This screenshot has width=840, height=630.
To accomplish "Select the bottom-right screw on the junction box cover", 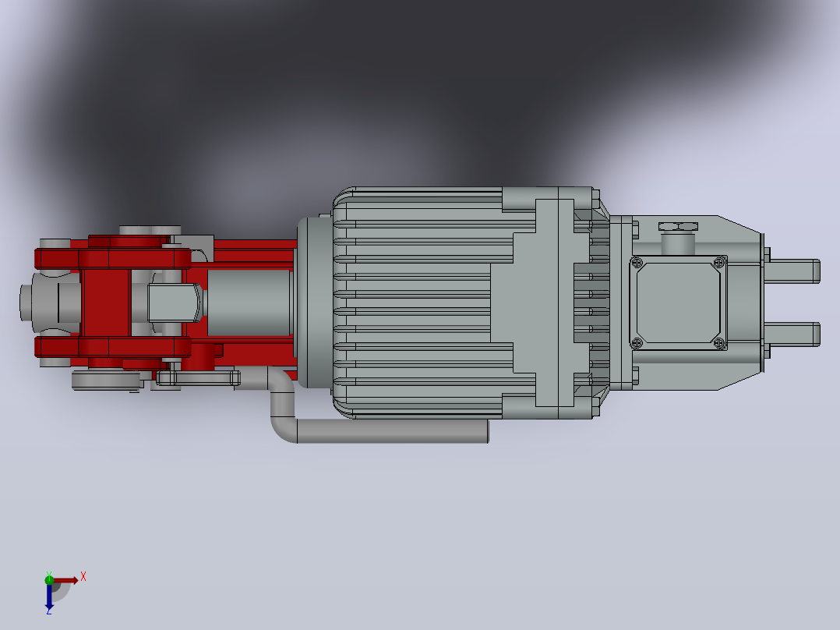I will (x=719, y=342).
